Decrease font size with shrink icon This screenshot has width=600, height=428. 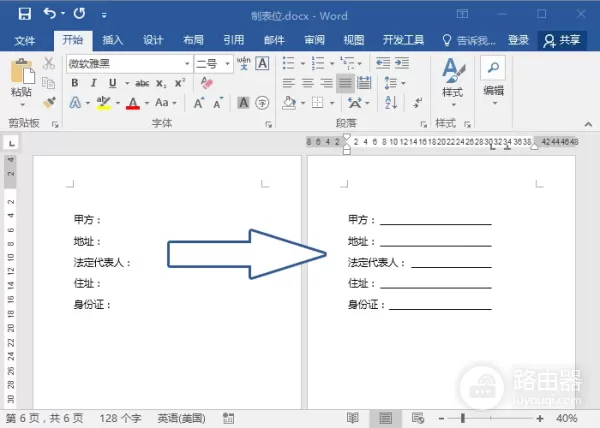pos(218,103)
